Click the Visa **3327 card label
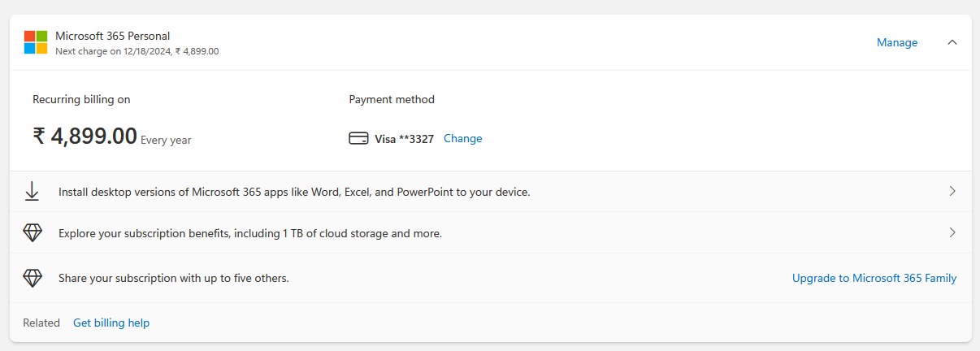 (404, 139)
